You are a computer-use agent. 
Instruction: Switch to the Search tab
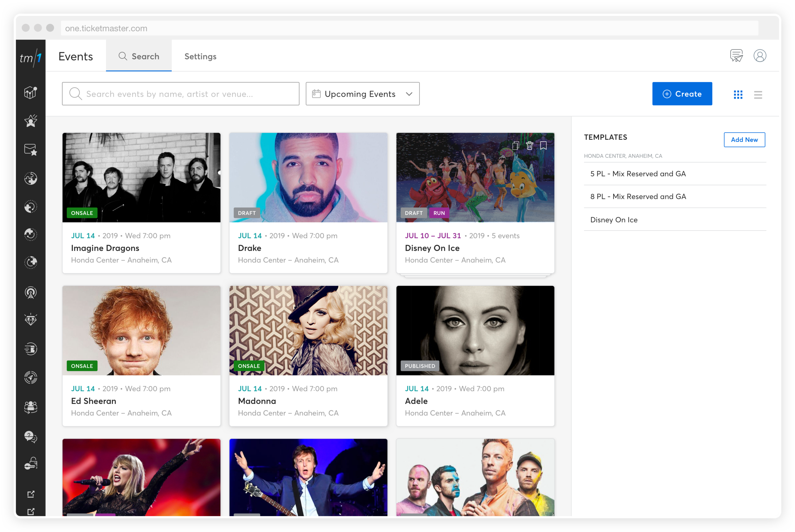[139, 56]
